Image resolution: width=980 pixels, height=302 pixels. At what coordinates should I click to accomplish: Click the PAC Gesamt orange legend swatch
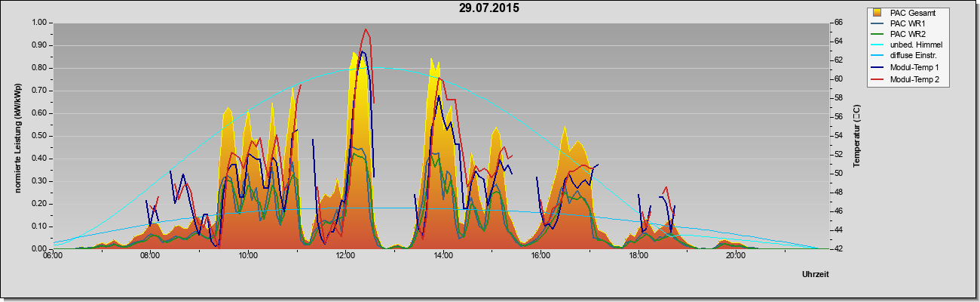tap(877, 13)
